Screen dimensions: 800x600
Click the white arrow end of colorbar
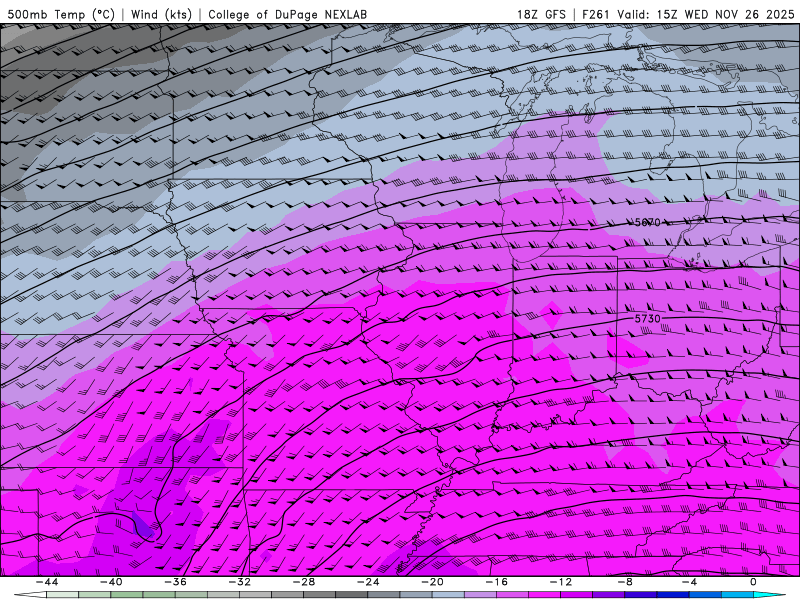point(30,595)
